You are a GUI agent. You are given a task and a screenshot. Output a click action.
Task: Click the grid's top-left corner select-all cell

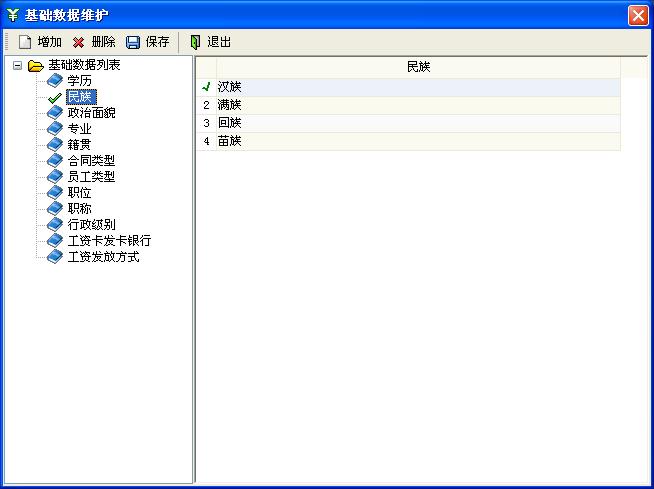[x=206, y=67]
